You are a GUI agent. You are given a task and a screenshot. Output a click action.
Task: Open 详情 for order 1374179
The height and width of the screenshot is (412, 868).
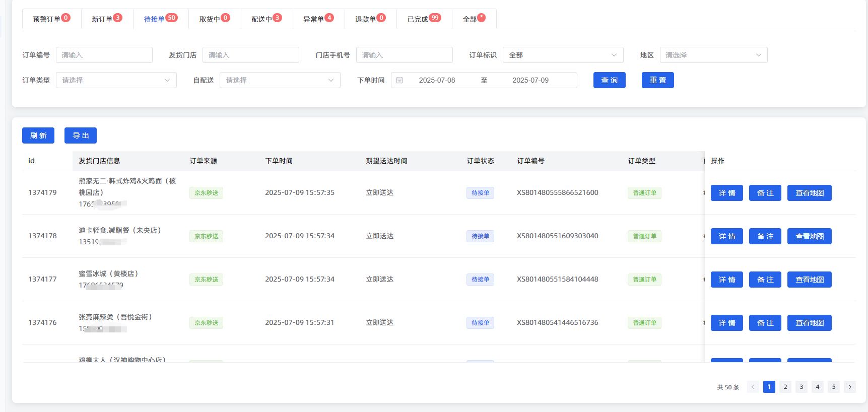pos(727,193)
